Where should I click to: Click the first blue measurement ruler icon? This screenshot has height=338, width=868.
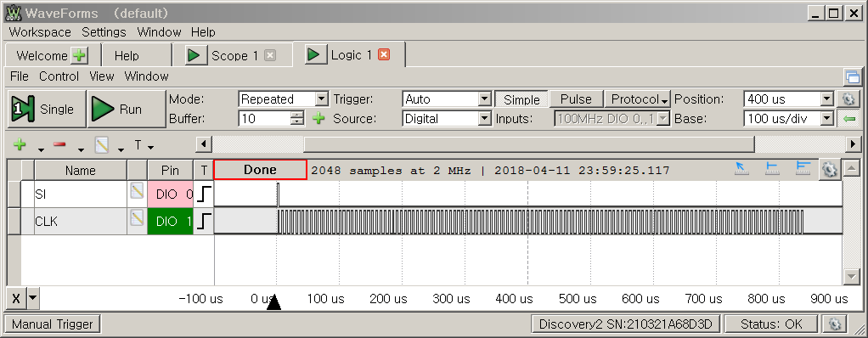click(x=772, y=169)
